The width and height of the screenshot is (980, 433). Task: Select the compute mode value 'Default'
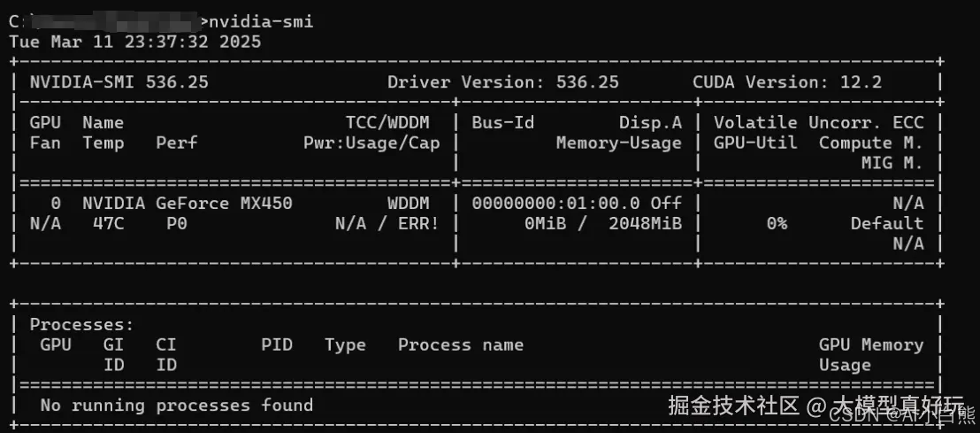tap(887, 223)
